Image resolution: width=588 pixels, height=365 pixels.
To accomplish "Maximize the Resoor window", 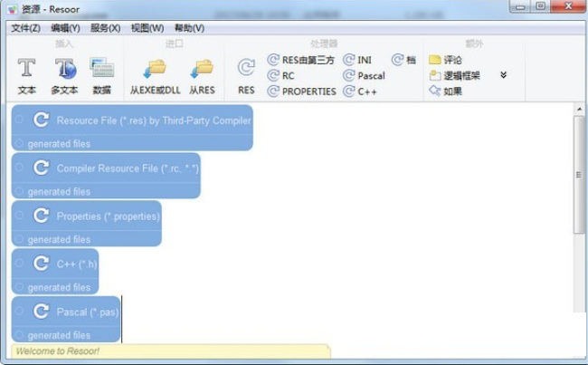I will click(x=541, y=6).
